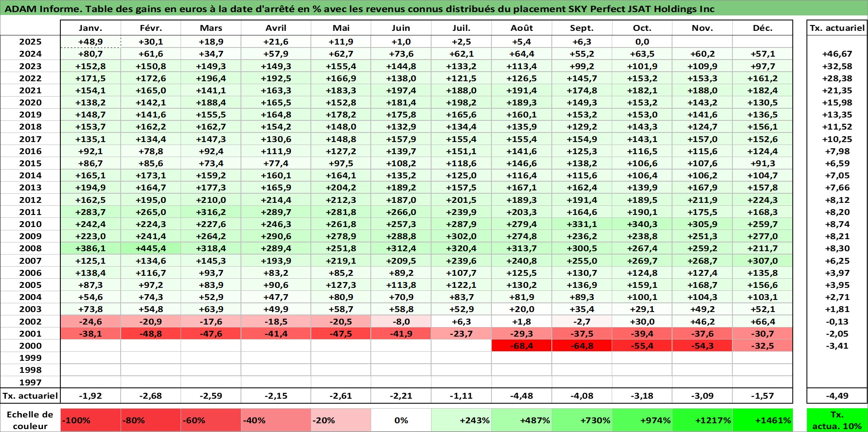Click the +730% green scale swatch
Image resolution: width=868 pixels, height=432 pixels.
tap(582, 420)
